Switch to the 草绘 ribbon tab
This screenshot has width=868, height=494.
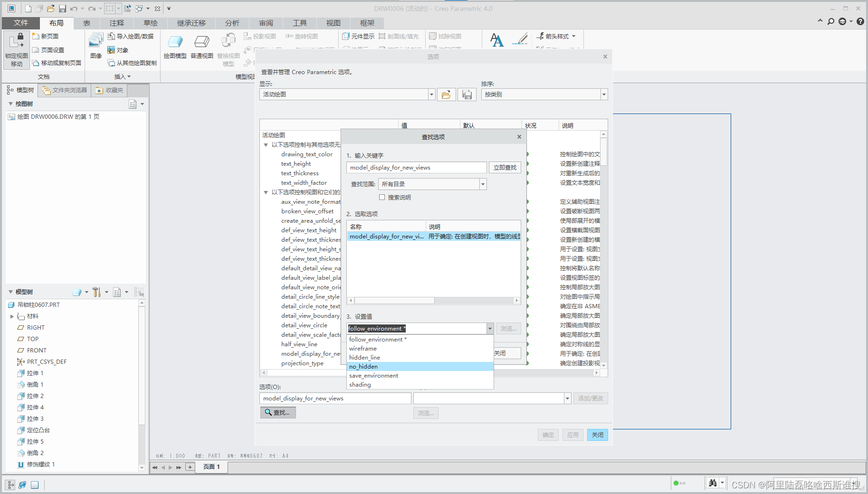click(x=151, y=23)
